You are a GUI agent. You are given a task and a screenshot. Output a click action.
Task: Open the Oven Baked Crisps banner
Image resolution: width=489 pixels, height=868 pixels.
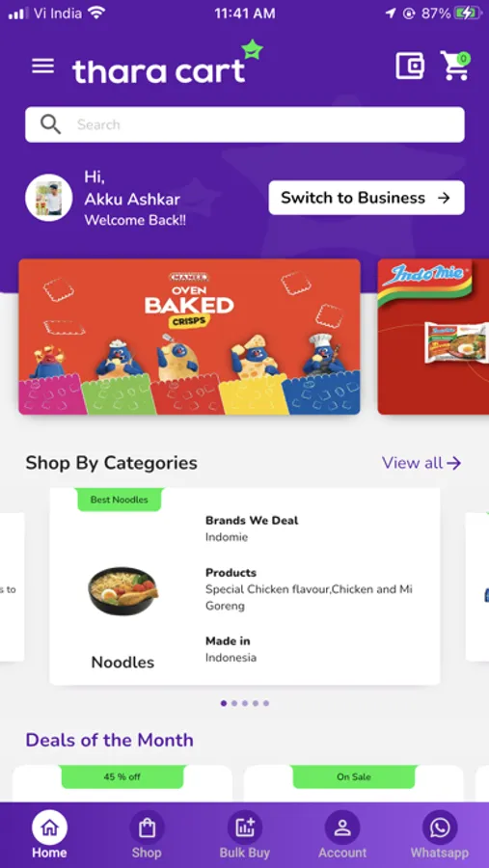(189, 337)
